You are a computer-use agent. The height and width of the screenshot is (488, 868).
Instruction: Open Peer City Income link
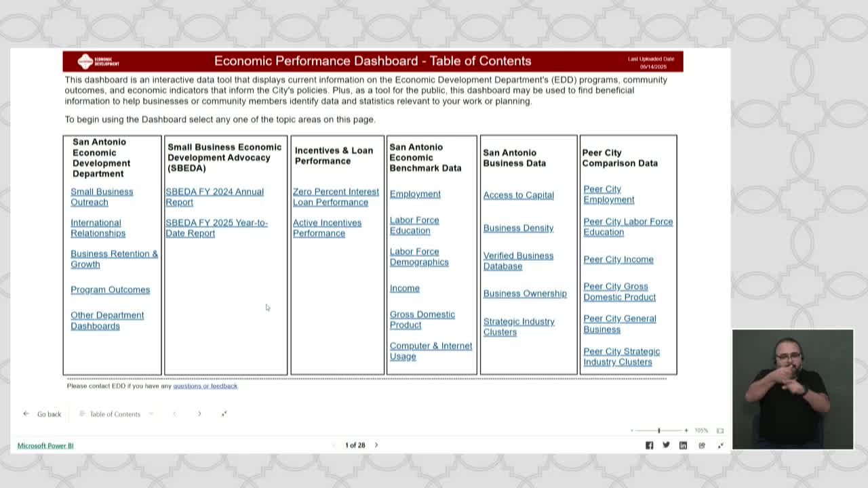[x=618, y=260]
